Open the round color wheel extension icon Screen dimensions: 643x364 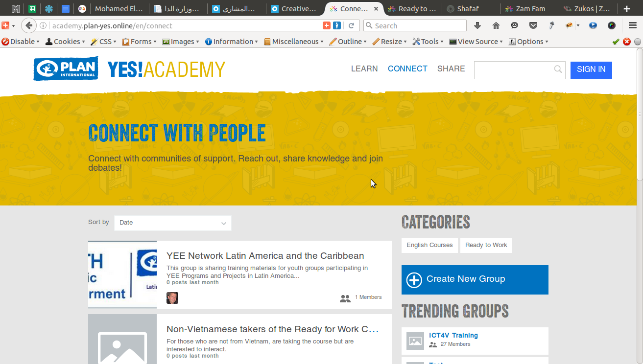(x=612, y=25)
